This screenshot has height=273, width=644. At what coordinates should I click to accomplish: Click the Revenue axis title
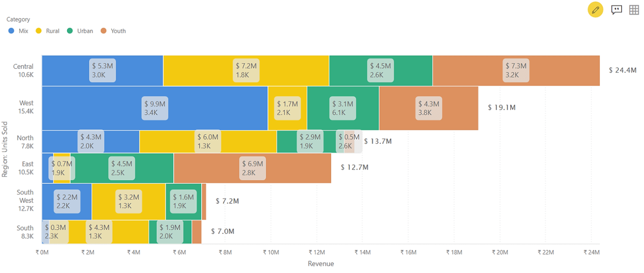321,263
